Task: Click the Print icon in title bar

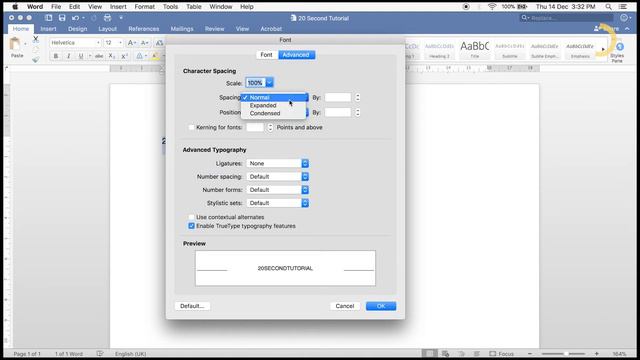Action: click(x=107, y=18)
